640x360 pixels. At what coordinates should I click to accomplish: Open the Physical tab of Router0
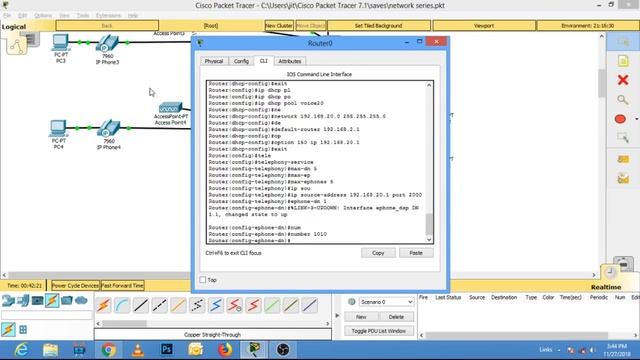click(214, 61)
